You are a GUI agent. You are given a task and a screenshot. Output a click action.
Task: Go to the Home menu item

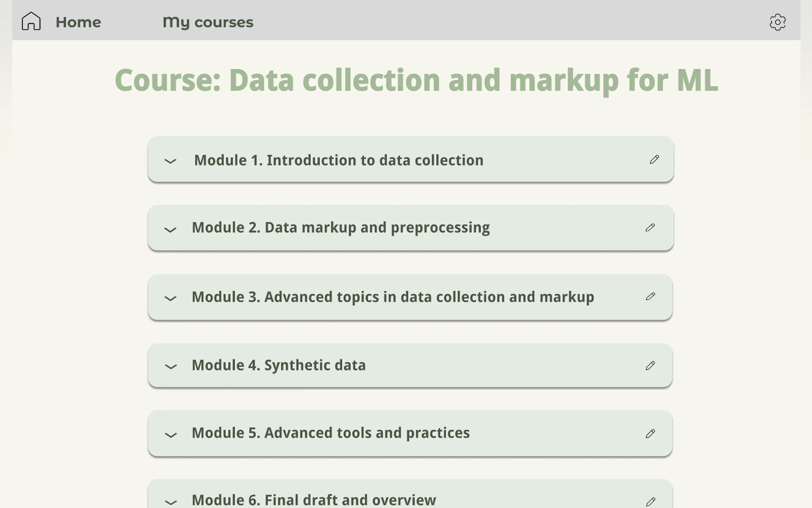click(78, 22)
